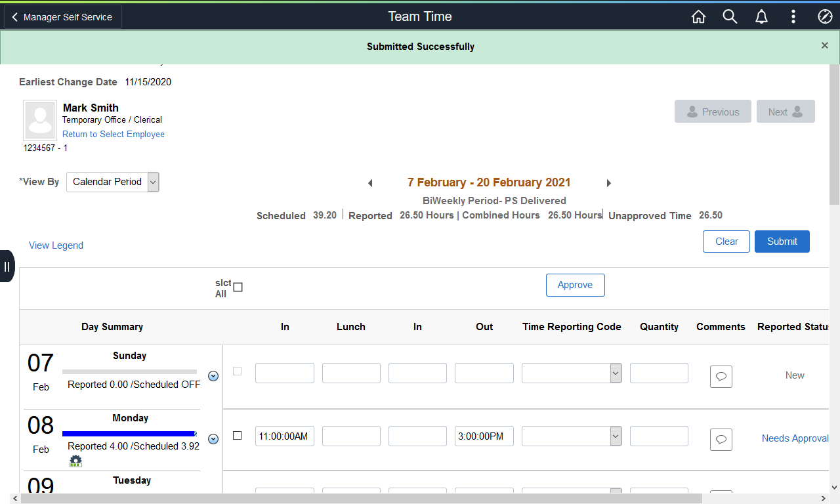Click Monday's Quantity field
The image size is (840, 504).
[659, 436]
